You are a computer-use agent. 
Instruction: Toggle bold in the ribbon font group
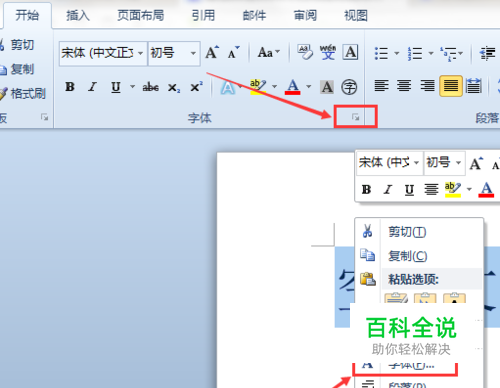point(70,87)
